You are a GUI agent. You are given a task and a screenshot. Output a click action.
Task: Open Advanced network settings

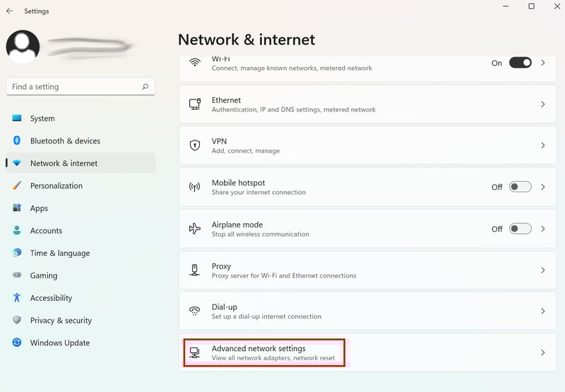[x=367, y=352]
